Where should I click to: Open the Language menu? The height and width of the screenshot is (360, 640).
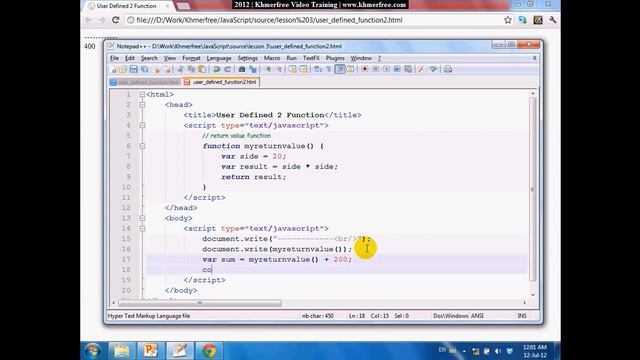[x=219, y=58]
